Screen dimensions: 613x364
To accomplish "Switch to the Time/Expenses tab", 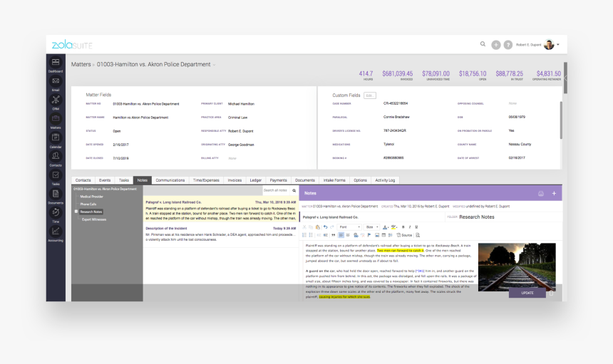I will click(x=206, y=180).
